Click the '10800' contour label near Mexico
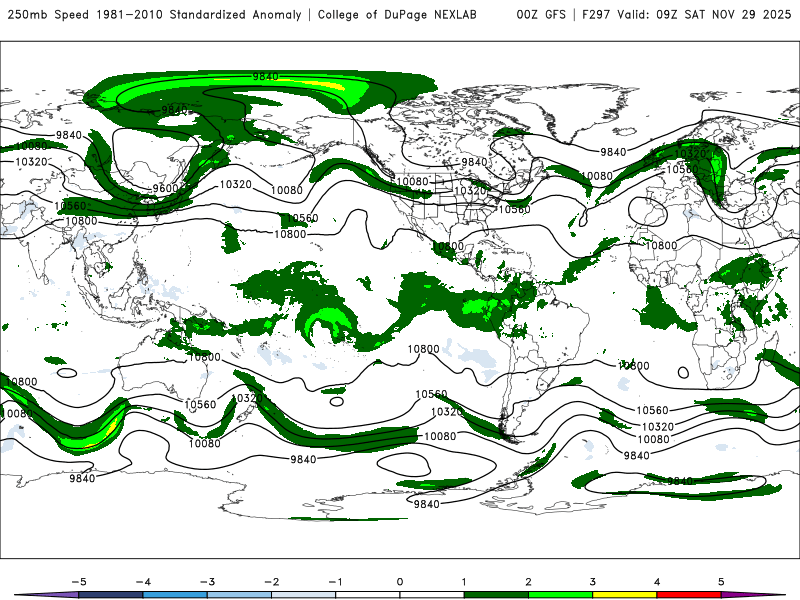The width and height of the screenshot is (800, 600). tap(448, 246)
